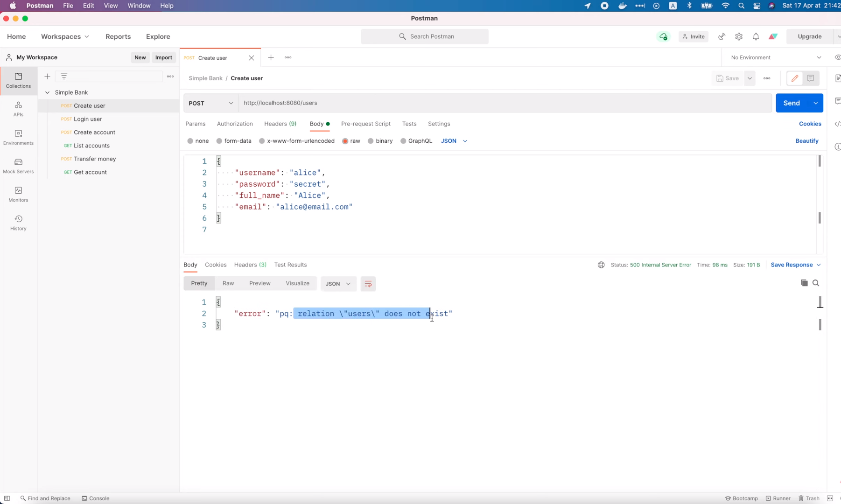This screenshot has width=841, height=504.
Task: Select the binary body type radio
Action: pyautogui.click(x=371, y=141)
